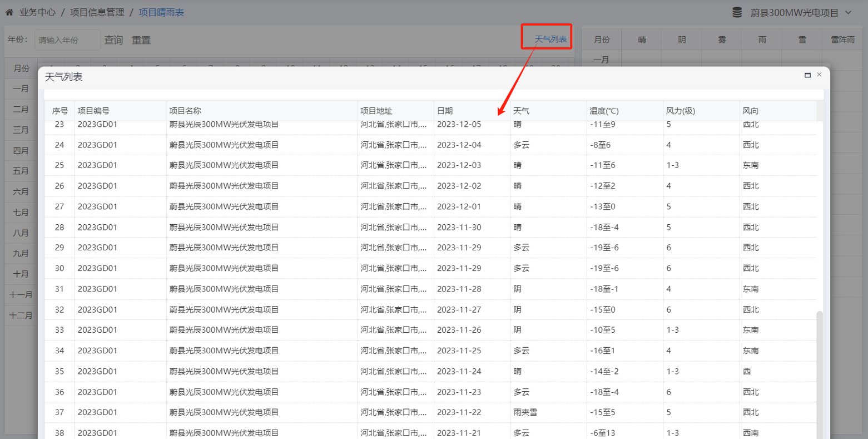
Task: Click the date 2023-11-27
Action: [x=459, y=309]
